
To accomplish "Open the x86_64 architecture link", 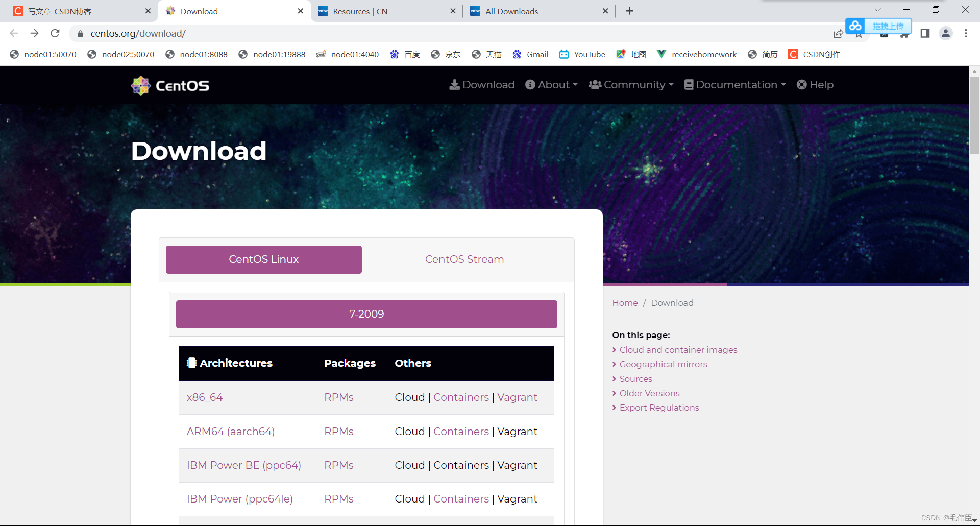I will coord(205,397).
